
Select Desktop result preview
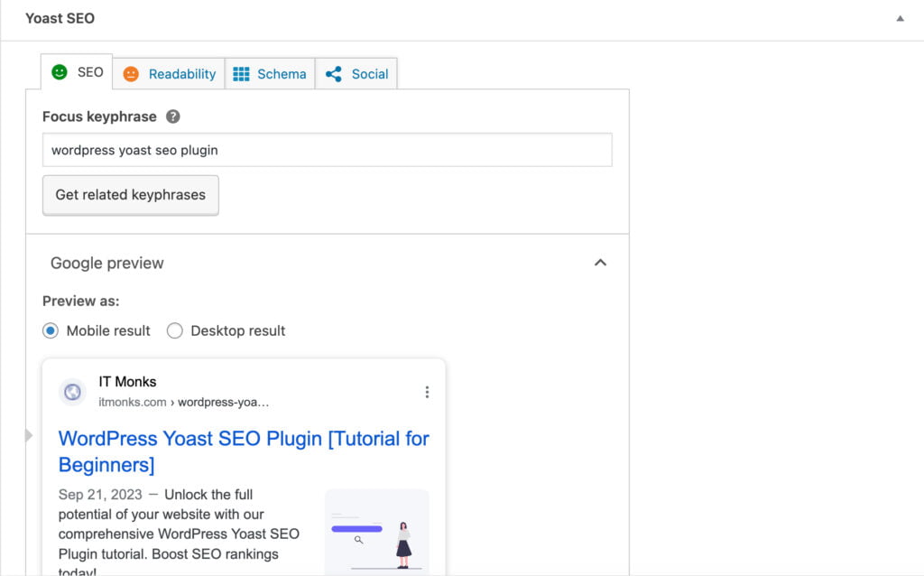click(174, 330)
